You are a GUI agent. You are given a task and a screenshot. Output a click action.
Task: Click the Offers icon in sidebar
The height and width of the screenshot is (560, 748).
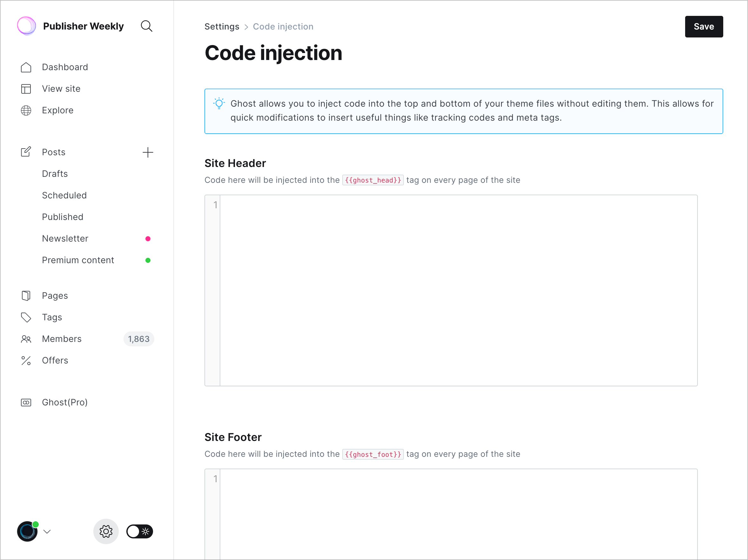coord(26,360)
